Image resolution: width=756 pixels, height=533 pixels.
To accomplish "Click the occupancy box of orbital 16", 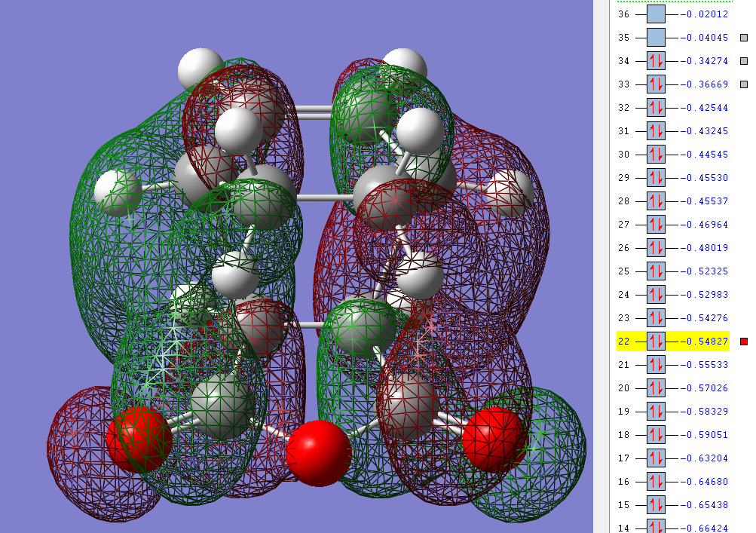I will click(x=656, y=482).
